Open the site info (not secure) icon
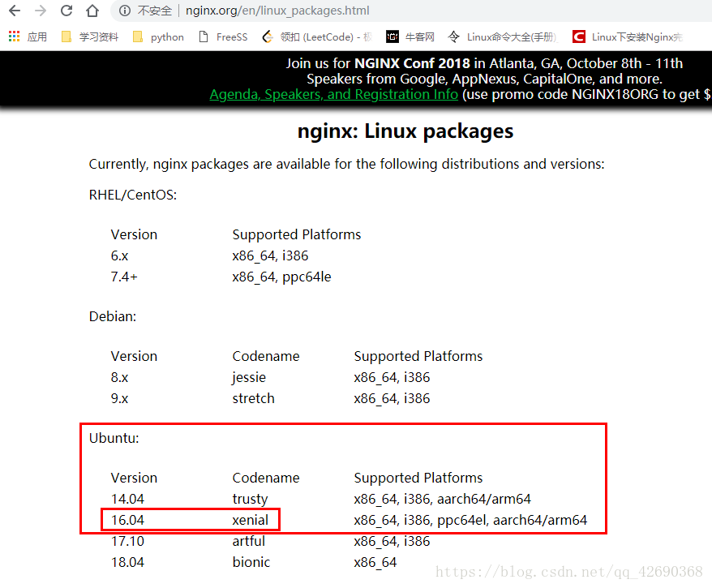This screenshot has width=712, height=588. (x=124, y=11)
